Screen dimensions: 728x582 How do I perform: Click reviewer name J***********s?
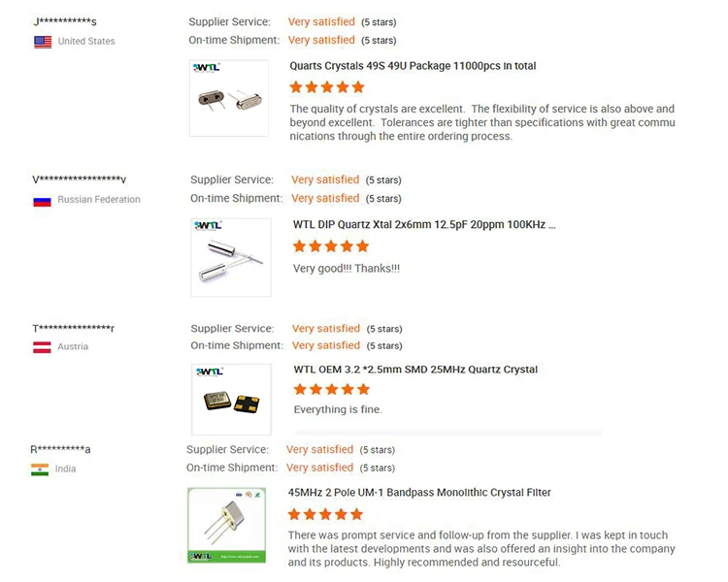pos(65,21)
